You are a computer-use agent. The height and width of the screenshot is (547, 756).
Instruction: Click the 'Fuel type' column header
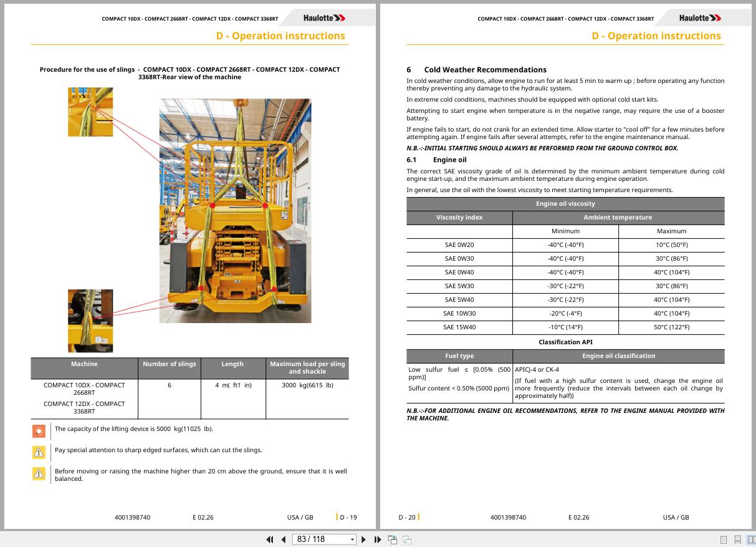[x=459, y=356]
